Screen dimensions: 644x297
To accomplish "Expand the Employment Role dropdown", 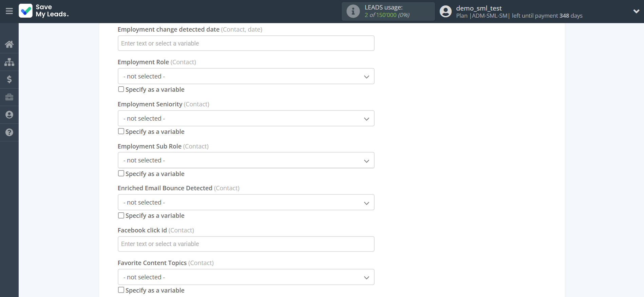I will pos(246,76).
